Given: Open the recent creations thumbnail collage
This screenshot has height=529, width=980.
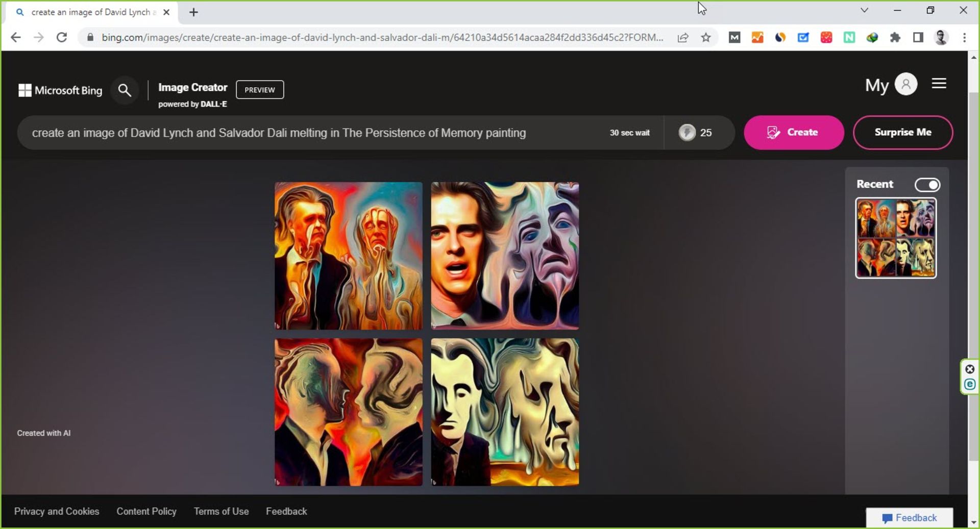Looking at the screenshot, I should click(896, 238).
